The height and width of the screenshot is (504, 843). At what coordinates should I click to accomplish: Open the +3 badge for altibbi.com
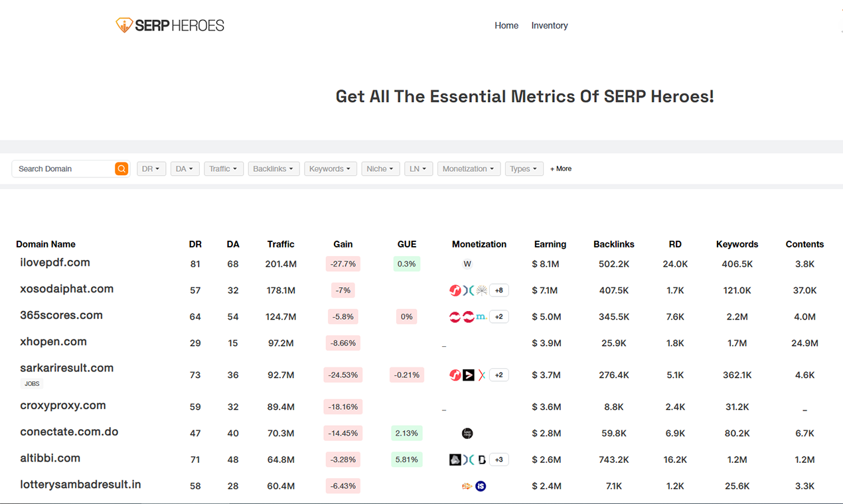point(499,460)
